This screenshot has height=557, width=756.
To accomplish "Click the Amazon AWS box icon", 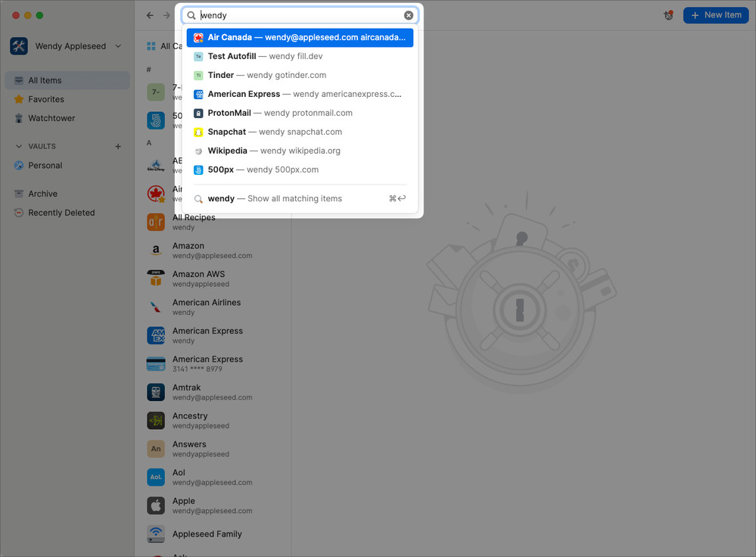I will [156, 278].
